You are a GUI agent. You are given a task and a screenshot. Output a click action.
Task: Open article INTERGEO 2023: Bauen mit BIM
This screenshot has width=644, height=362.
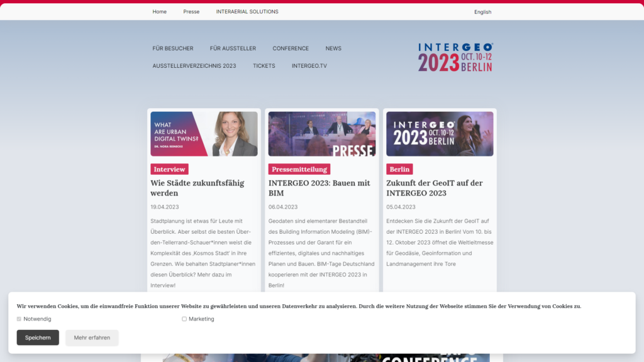tap(319, 188)
